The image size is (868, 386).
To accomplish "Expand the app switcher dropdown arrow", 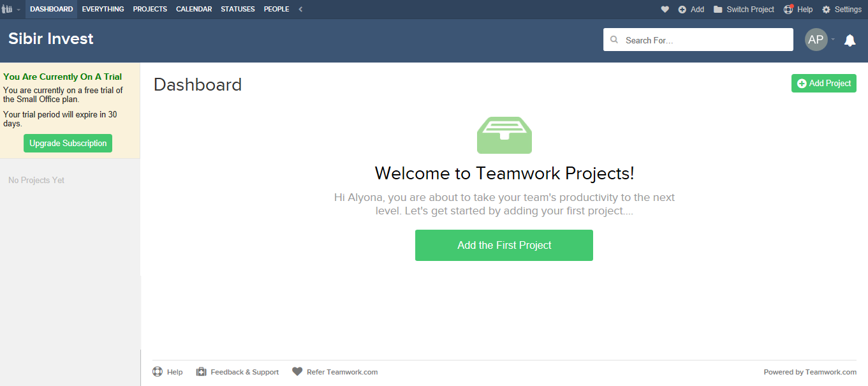I will pyautogui.click(x=18, y=10).
